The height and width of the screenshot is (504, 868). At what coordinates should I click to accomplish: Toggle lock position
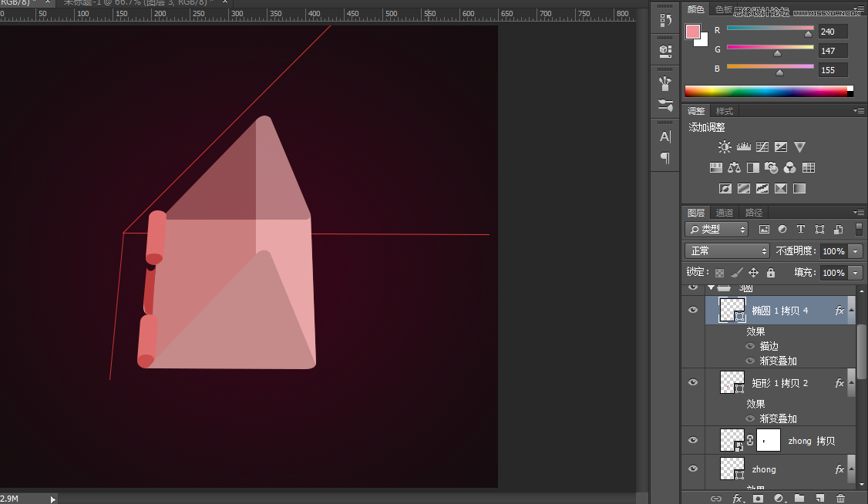pos(753,272)
